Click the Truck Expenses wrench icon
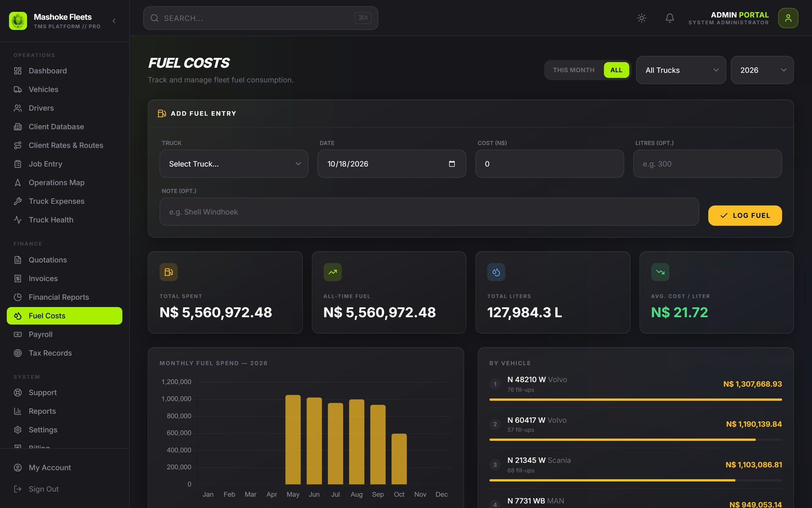The height and width of the screenshot is (508, 812). [x=18, y=201]
